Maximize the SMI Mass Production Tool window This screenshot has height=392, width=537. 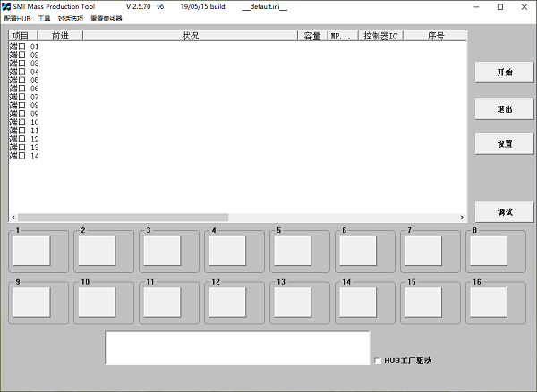pyautogui.click(x=500, y=7)
